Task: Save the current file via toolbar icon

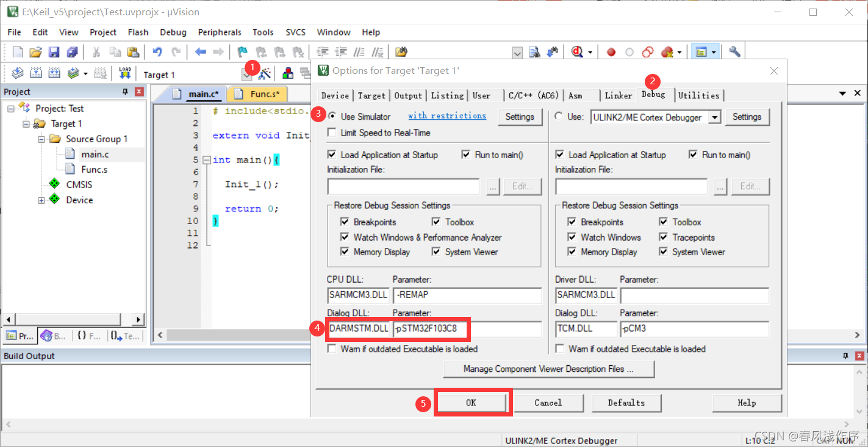Action: click(54, 52)
